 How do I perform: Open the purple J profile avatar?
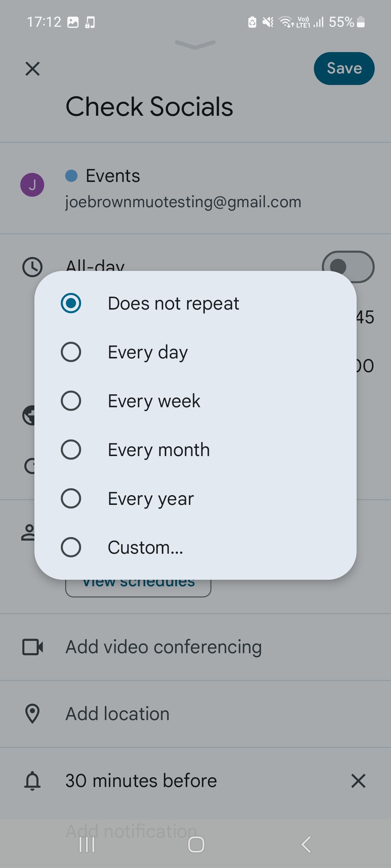click(x=33, y=184)
